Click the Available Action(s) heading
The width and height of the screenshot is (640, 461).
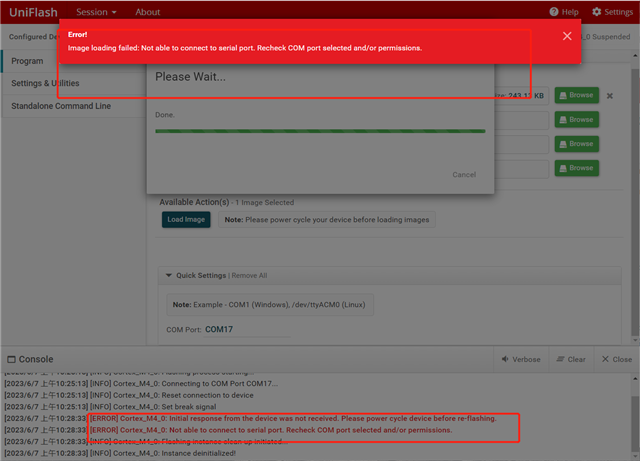194,202
